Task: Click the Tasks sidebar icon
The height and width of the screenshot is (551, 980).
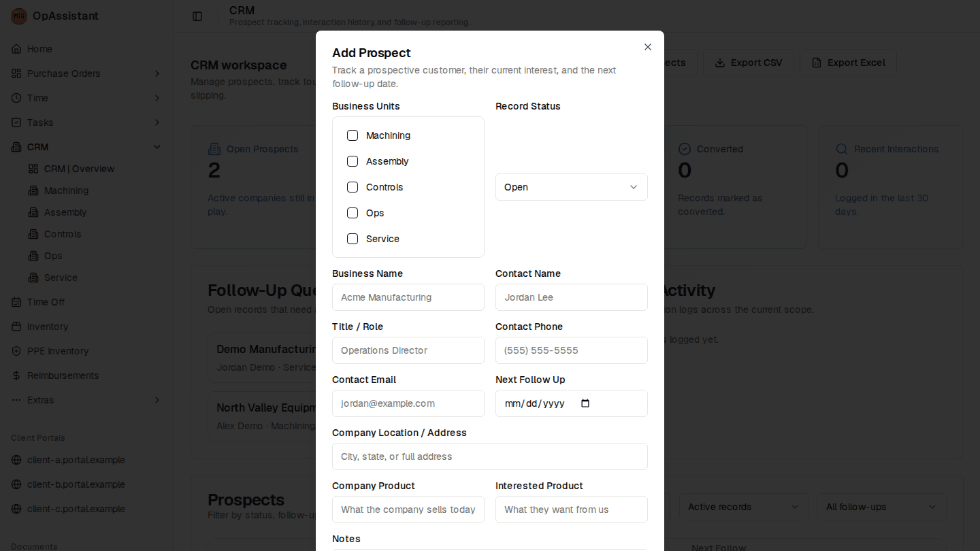Action: pyautogui.click(x=16, y=122)
